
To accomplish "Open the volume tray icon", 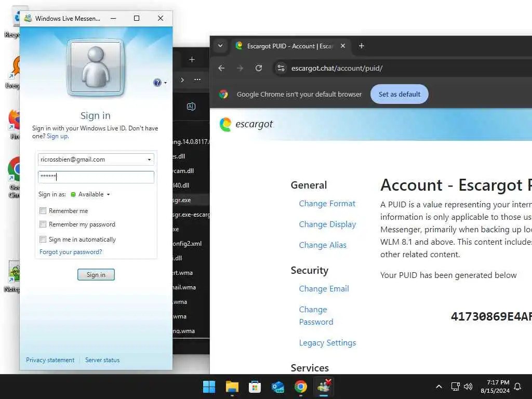I will [468, 387].
